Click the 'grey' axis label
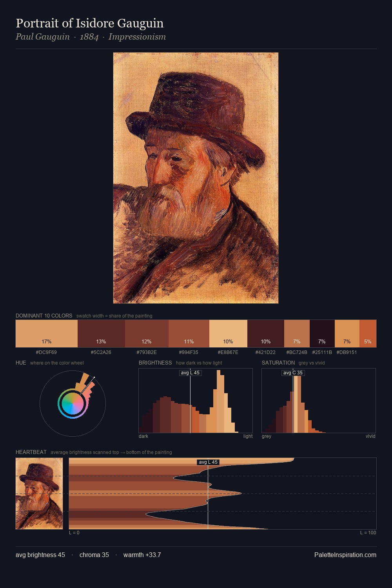This screenshot has width=392, height=588. coord(267,436)
